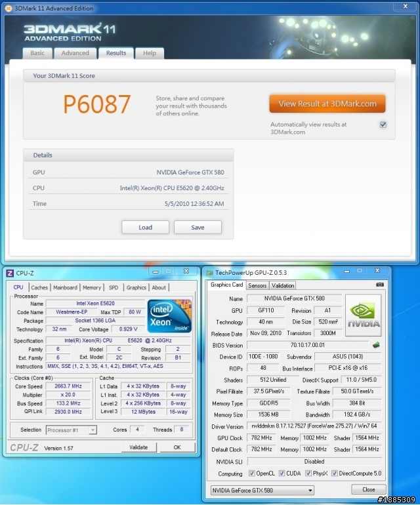Viewport: 420px width, 505px height.
Task: Click the Memory Size value 1536 MB
Action: tap(268, 414)
